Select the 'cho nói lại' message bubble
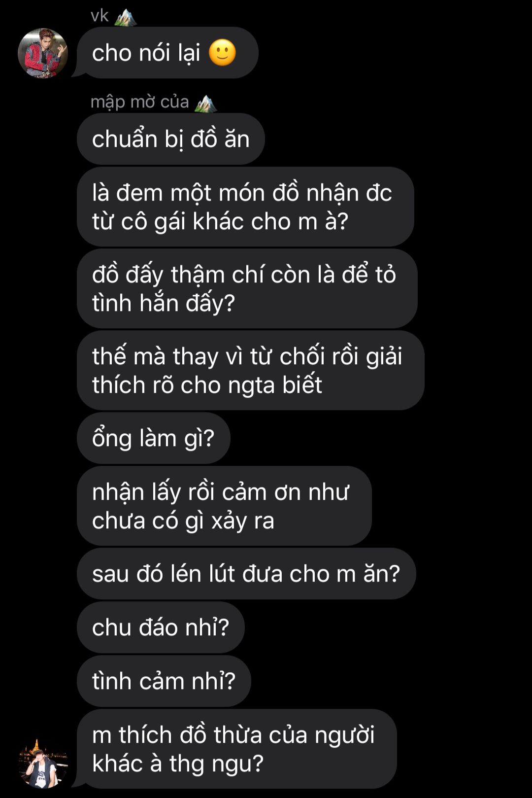The height and width of the screenshot is (798, 532). coord(167,53)
